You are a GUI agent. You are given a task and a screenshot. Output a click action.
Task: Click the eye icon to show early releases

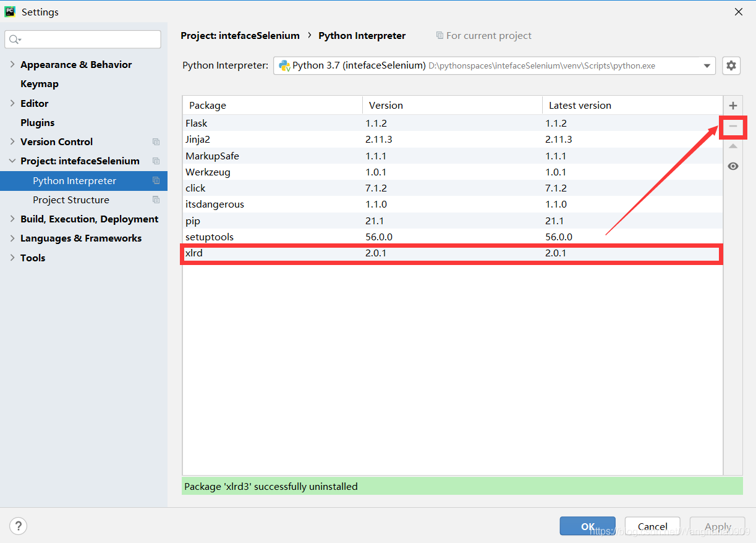coord(733,166)
